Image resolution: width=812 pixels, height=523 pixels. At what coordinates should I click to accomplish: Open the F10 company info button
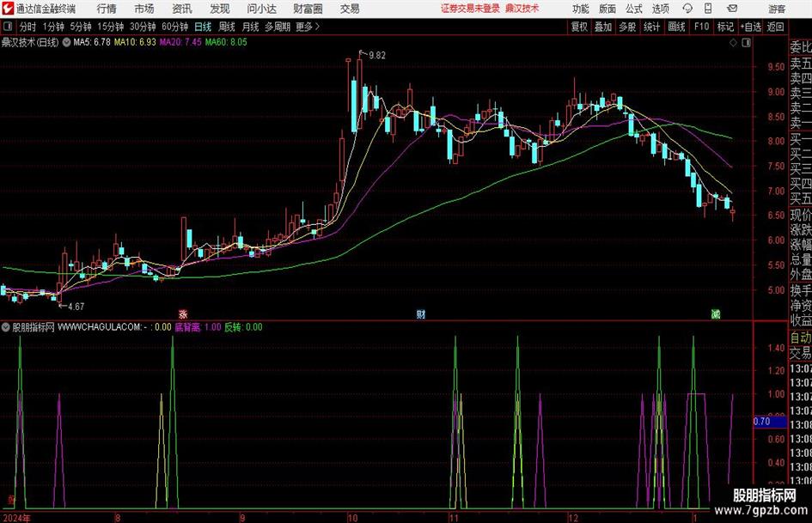701,27
